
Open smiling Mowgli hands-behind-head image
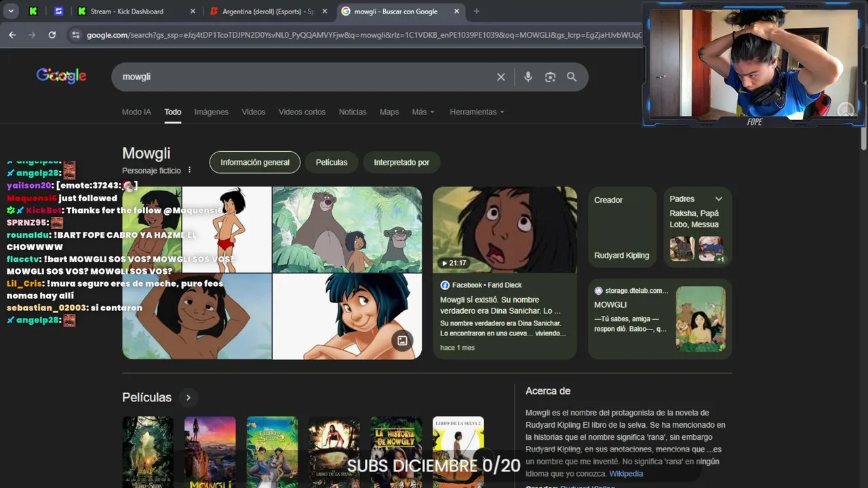(x=197, y=317)
